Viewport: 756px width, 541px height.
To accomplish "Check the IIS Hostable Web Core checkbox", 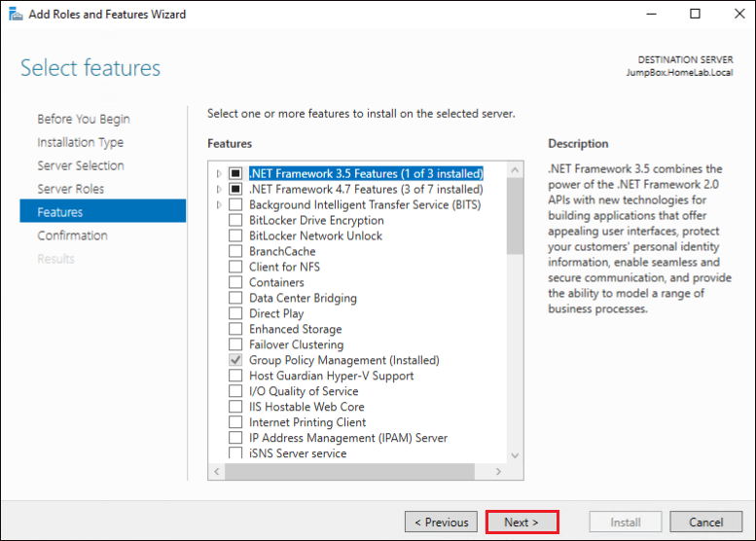I will [235, 407].
